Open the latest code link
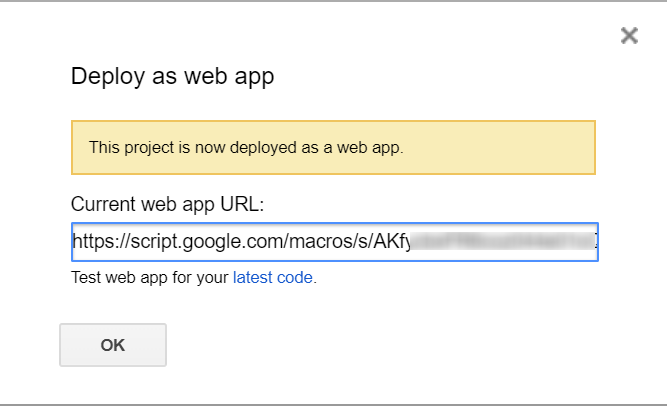667x406 pixels. tap(273, 278)
